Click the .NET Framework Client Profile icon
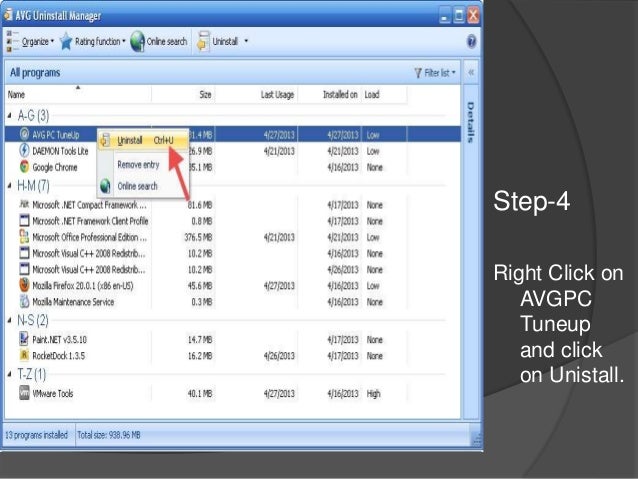The height and width of the screenshot is (479, 638). [x=24, y=221]
